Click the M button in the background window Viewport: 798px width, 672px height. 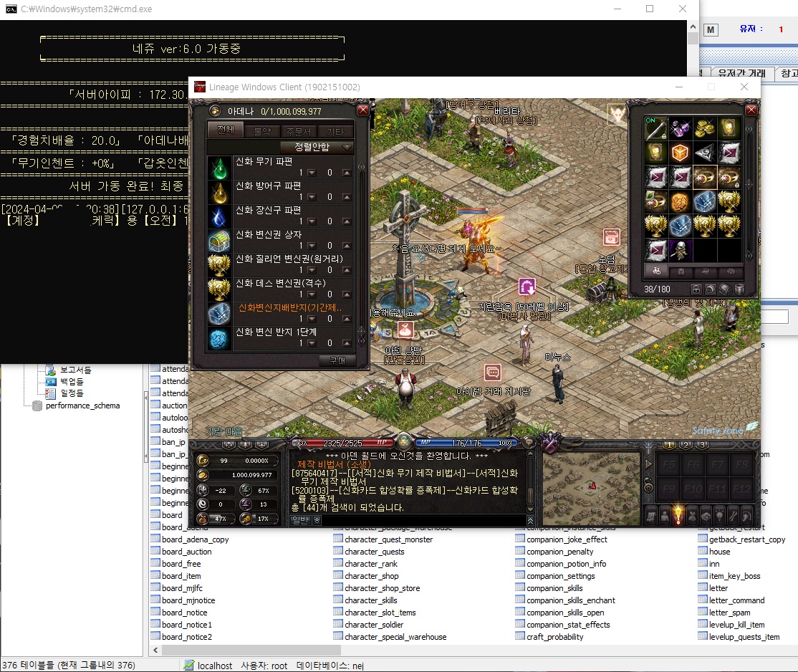pyautogui.click(x=711, y=30)
